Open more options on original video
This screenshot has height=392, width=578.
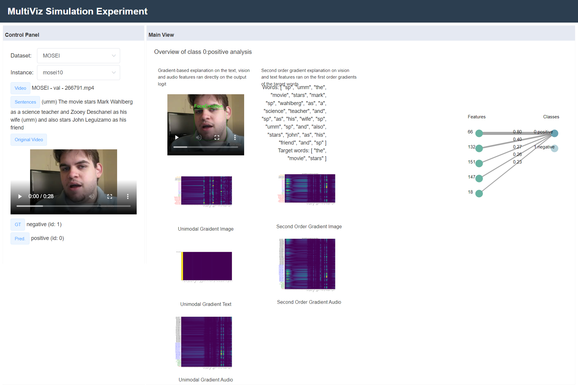pos(128,196)
